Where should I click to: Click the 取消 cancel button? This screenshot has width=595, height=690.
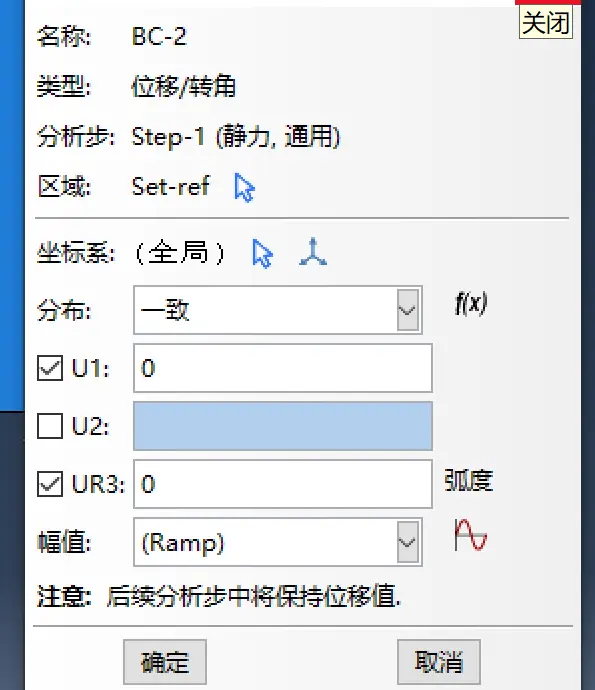tap(439, 662)
